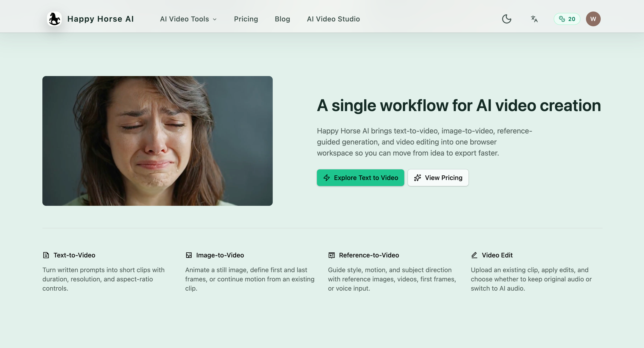The width and height of the screenshot is (644, 348).
Task: Click the Happy Horse AI brand name
Action: pos(100,19)
